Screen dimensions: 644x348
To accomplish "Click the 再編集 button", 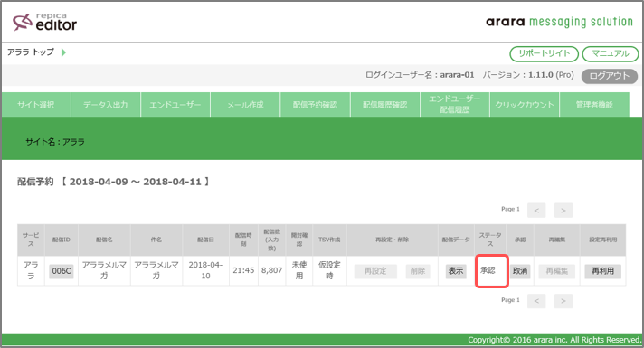I will 557,271.
